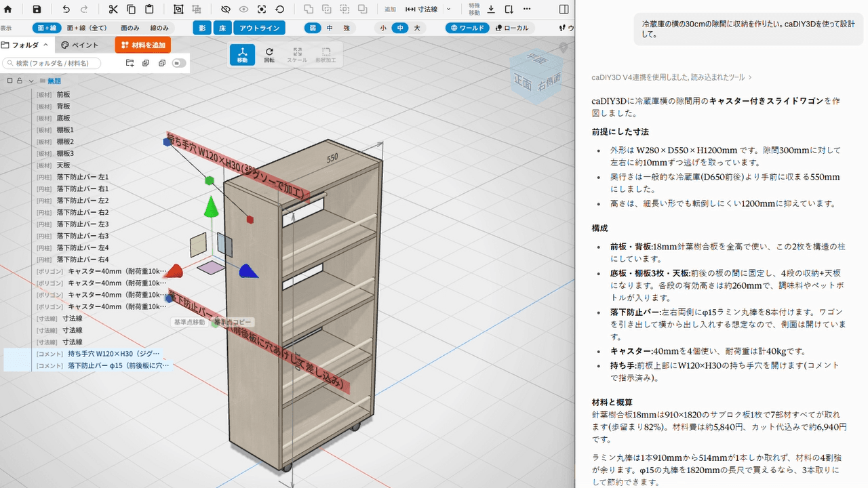Viewport: 868px width, 488px height.
Task: Collapse the 無題 folder tree chevron
Action: pyautogui.click(x=31, y=81)
